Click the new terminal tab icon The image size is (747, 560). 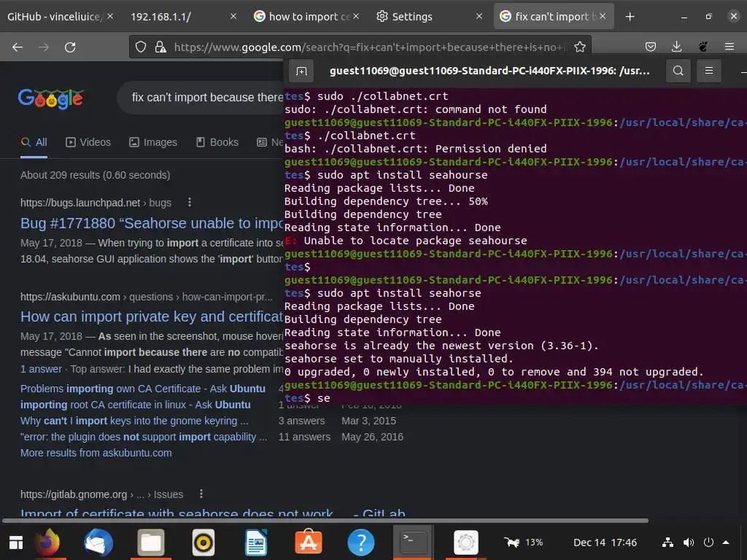pos(301,71)
